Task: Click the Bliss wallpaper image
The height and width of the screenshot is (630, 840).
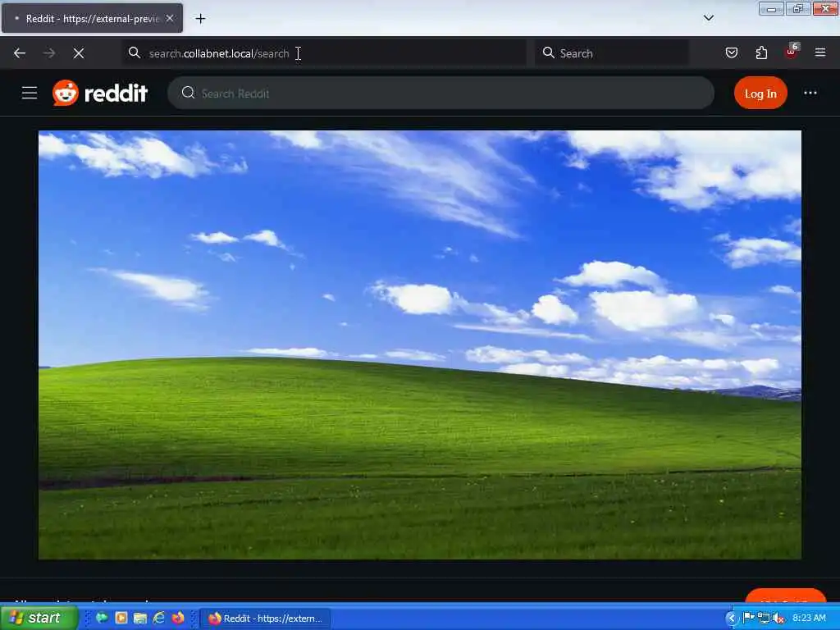Action: point(420,345)
